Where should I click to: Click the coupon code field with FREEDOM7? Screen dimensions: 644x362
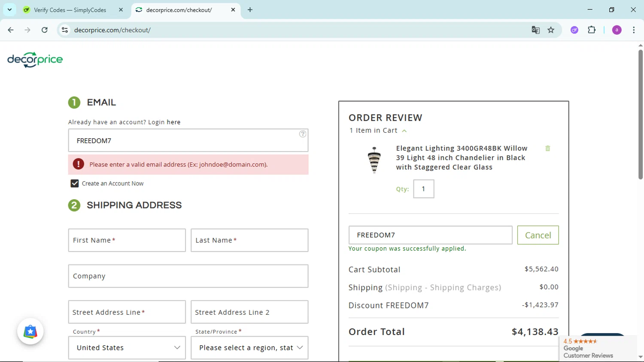point(431,235)
